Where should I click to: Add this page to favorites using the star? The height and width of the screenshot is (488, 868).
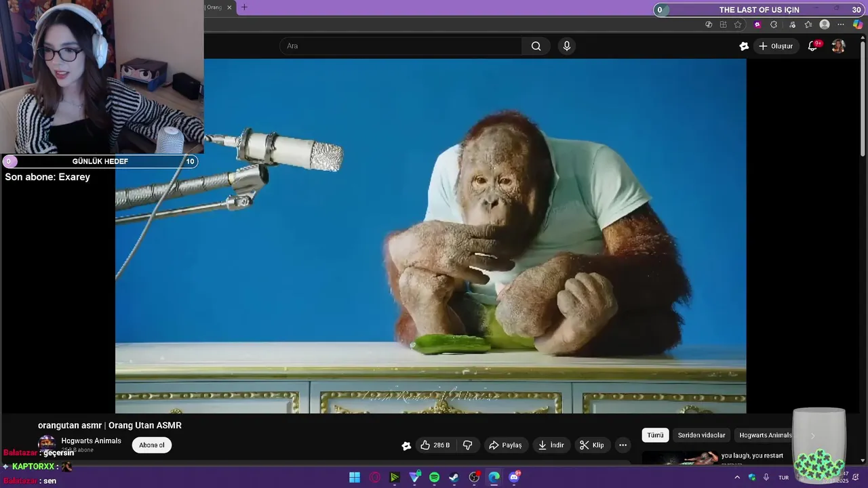coord(738,24)
